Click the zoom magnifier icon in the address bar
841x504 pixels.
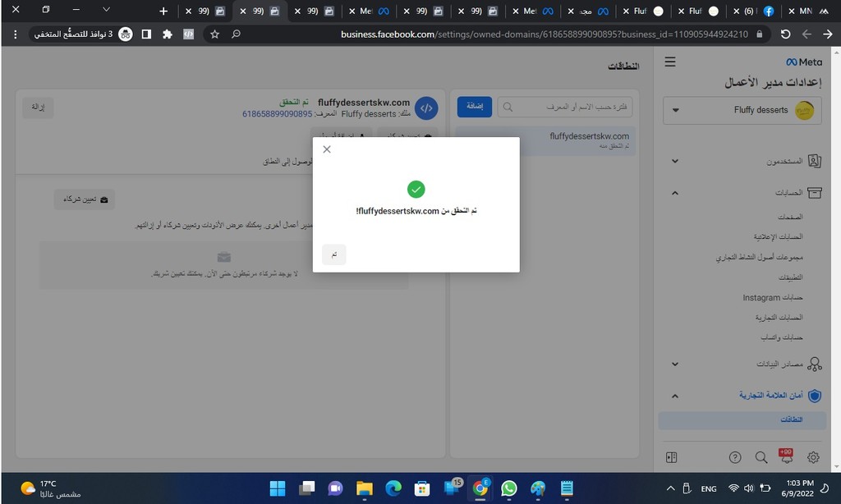coord(236,34)
